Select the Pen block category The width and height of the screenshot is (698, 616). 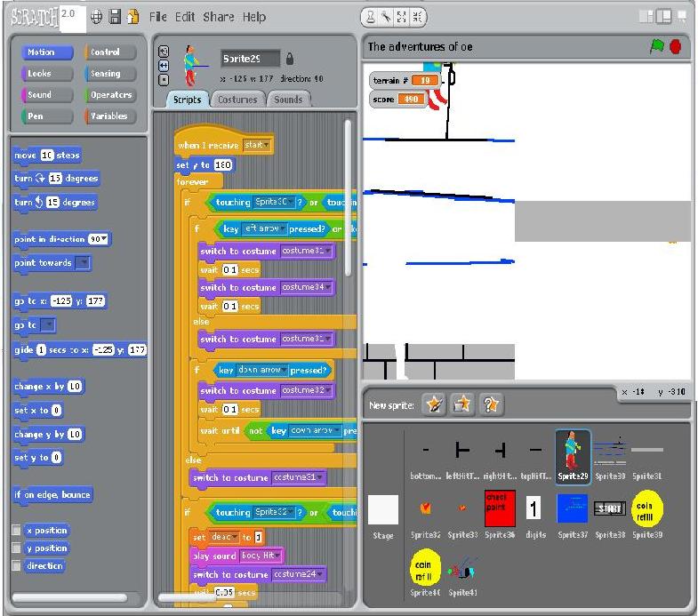tap(47, 116)
